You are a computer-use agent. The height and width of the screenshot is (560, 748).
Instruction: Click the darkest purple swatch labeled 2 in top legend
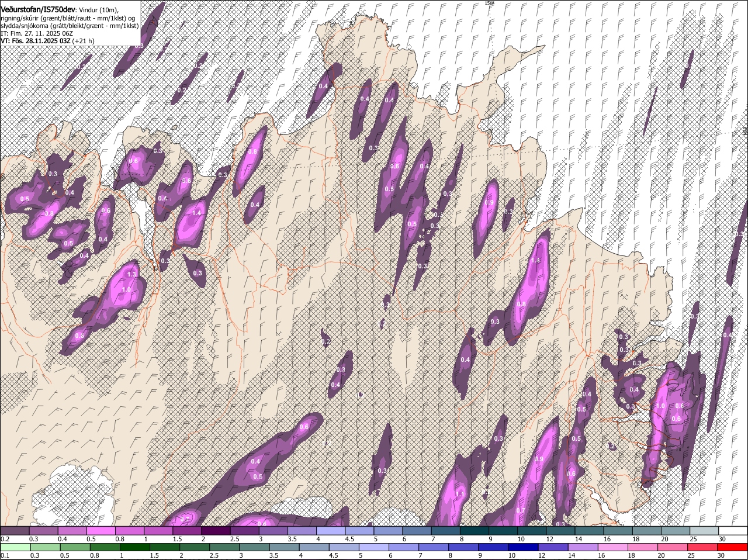[x=215, y=531]
